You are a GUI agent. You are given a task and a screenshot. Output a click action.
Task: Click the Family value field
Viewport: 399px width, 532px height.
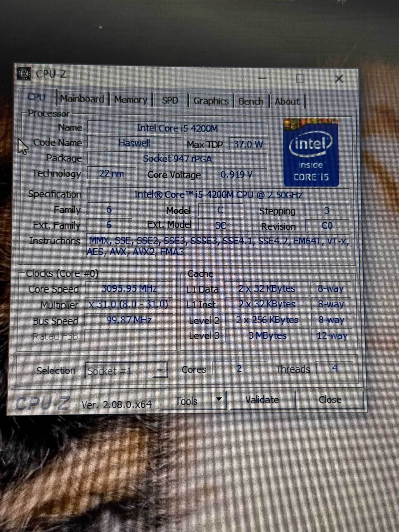tap(110, 209)
